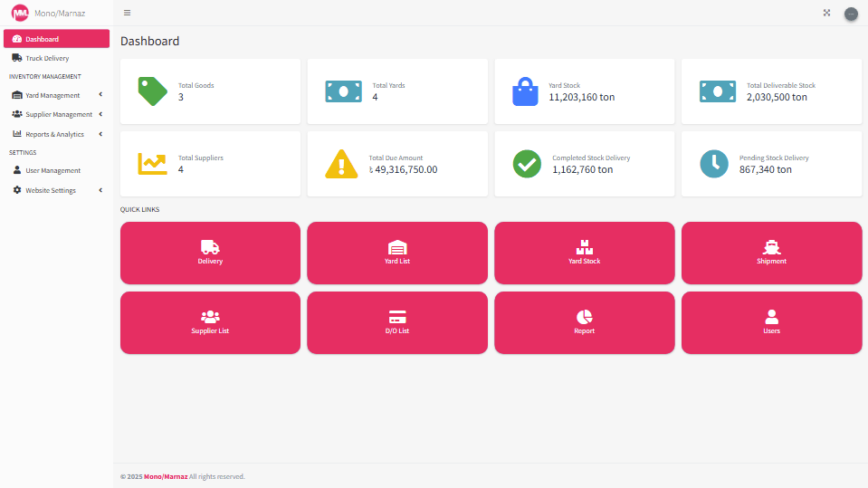
Task: Click the money bill icon on Total Yards
Action: click(x=343, y=91)
